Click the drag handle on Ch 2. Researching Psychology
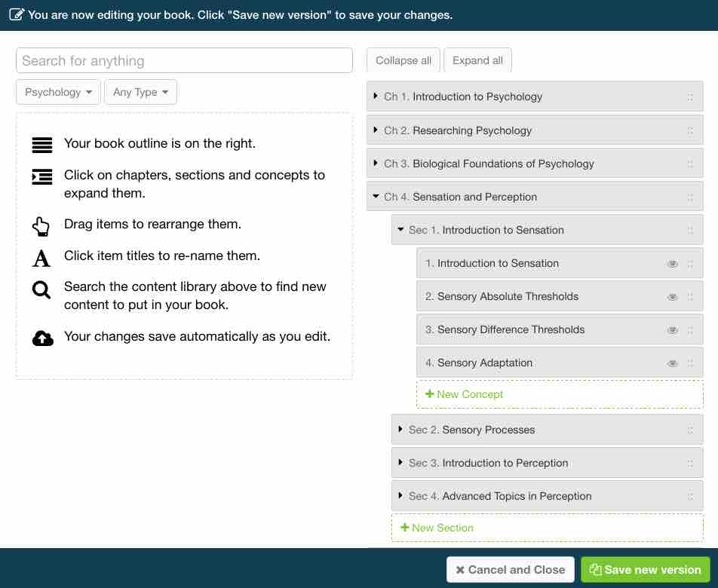 pyautogui.click(x=691, y=130)
